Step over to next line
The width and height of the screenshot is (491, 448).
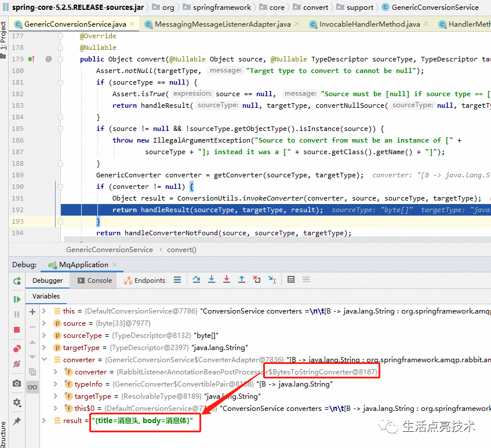pyautogui.click(x=197, y=279)
